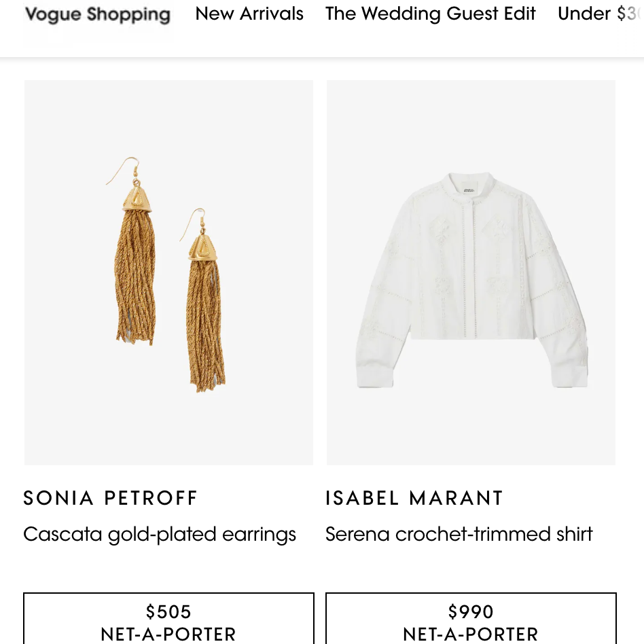The image size is (644, 644).
Task: Click NET-A-PORTER text below the $990 price
Action: (471, 634)
